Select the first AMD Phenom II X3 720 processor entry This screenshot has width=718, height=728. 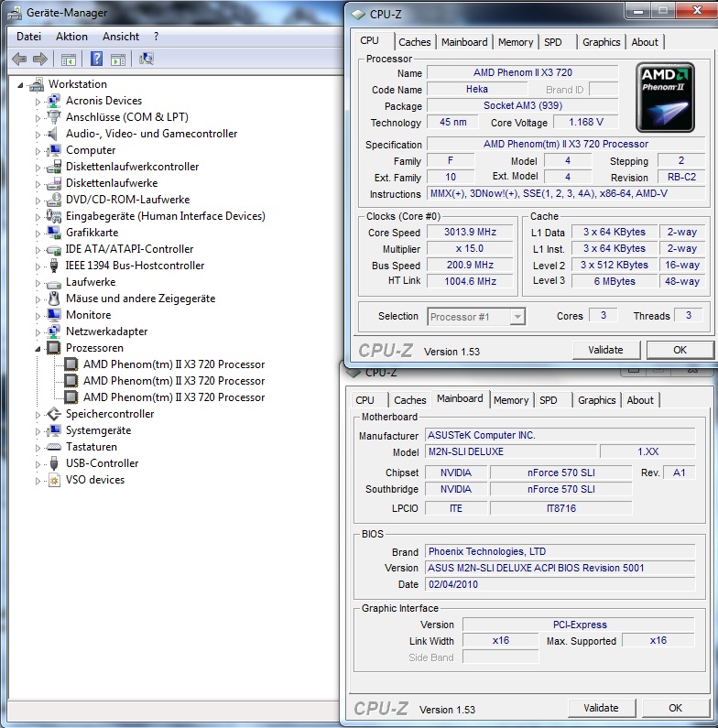tap(174, 364)
